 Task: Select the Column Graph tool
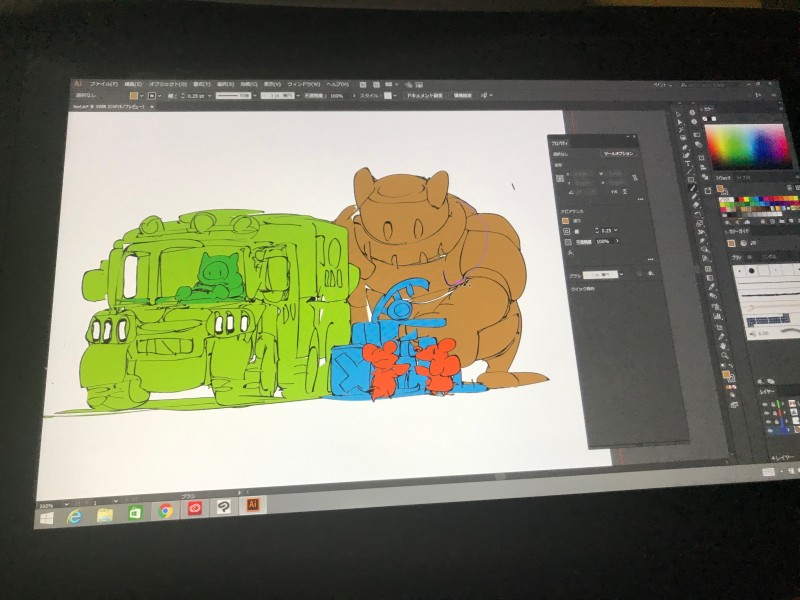(x=718, y=316)
